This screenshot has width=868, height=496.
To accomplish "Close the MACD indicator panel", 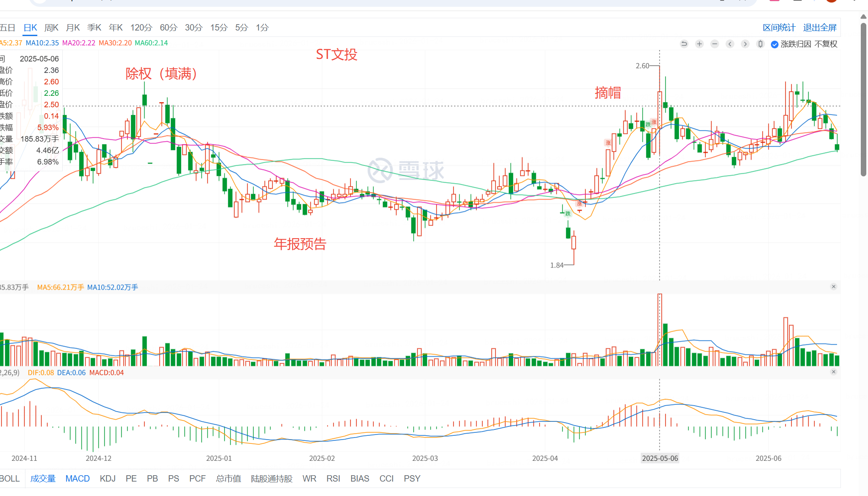I will coord(833,372).
